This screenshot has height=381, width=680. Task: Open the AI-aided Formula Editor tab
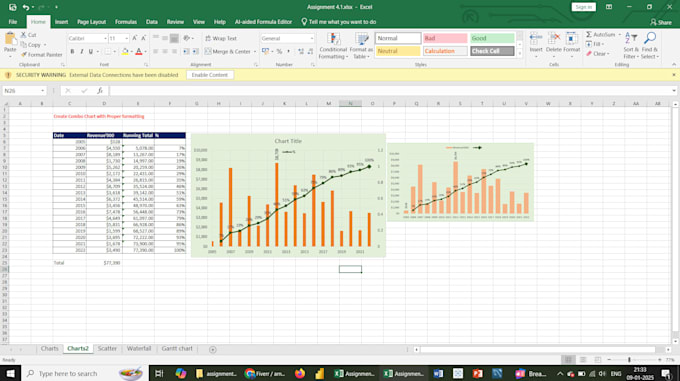263,22
